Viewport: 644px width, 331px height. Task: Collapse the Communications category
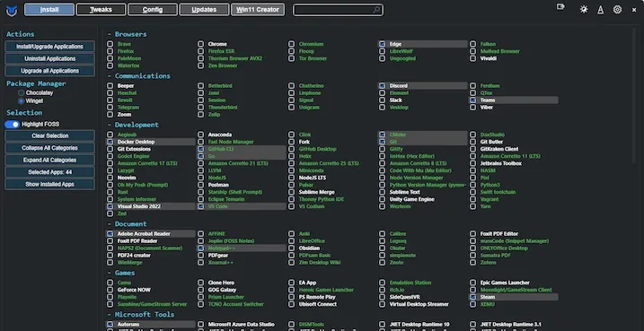[138, 76]
